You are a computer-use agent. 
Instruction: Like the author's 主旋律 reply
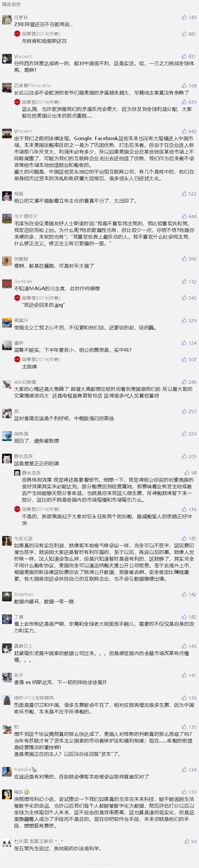(x=184, y=360)
